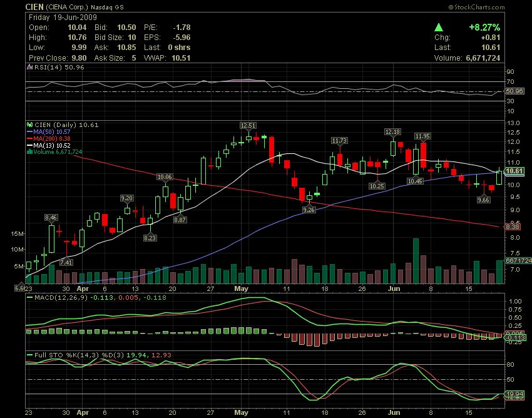Click the CIEN ticker symbol title
This screenshot has height=418, width=532.
pyautogui.click(x=34, y=7)
